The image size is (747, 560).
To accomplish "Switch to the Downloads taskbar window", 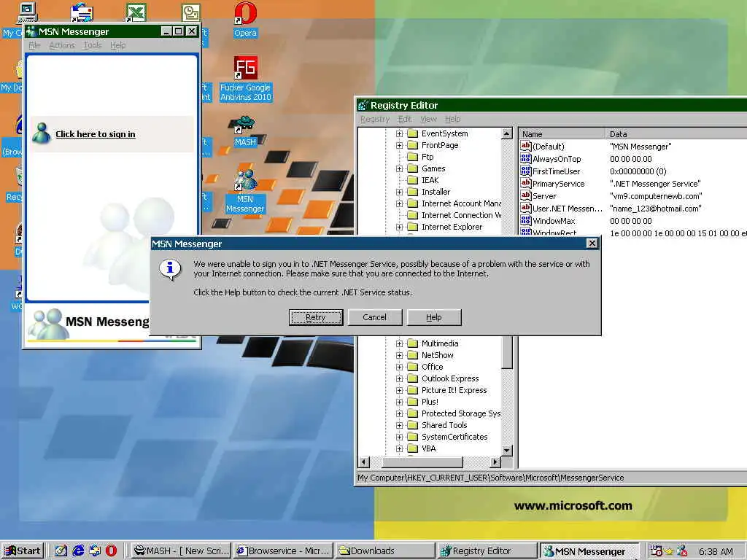I will point(385,551).
